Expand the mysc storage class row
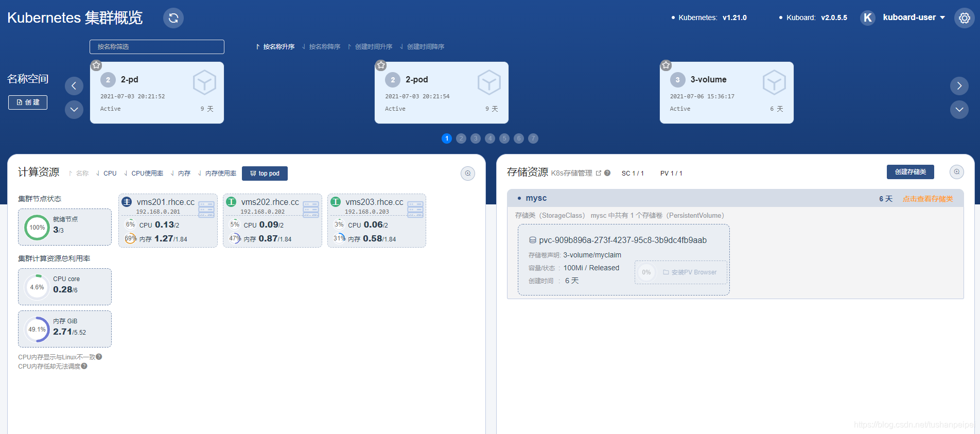Image resolution: width=980 pixels, height=434 pixels. coord(735,198)
